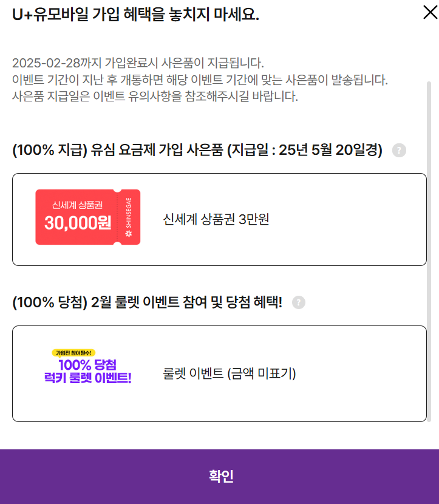Click the (100% 당첨) 2월 룰렛 heading
Screen dimensions: 439x504
(x=147, y=302)
